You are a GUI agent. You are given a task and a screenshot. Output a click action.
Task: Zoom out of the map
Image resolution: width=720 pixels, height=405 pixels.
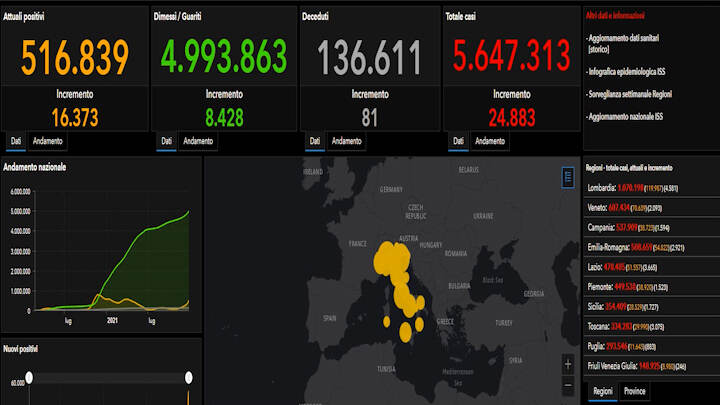click(568, 385)
